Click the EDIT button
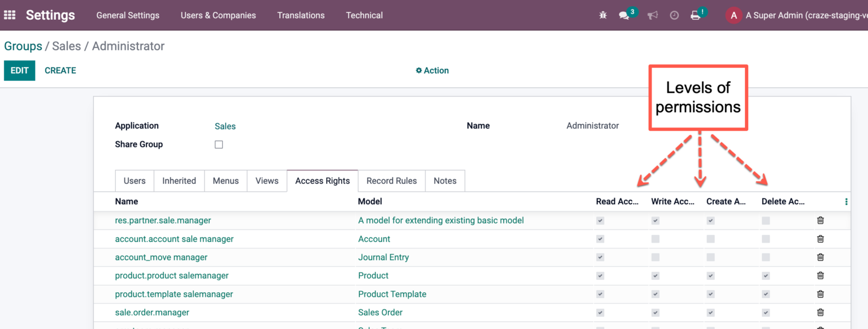This screenshot has width=868, height=329. (x=19, y=70)
